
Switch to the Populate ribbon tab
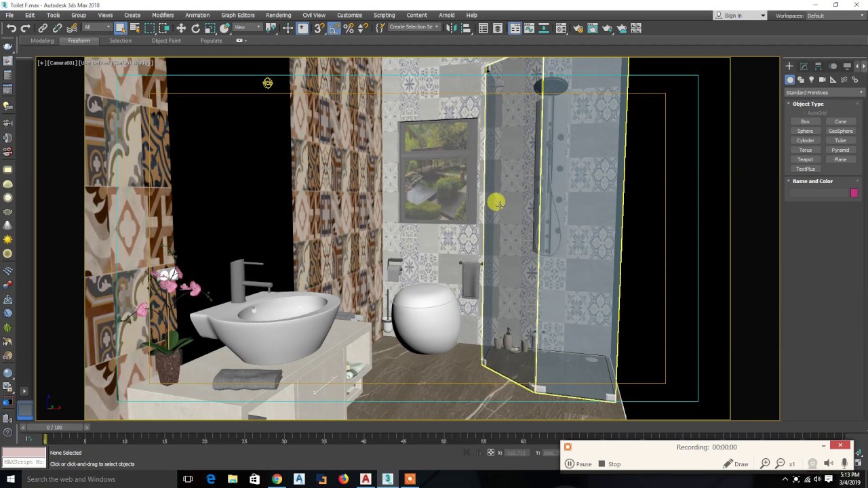211,41
